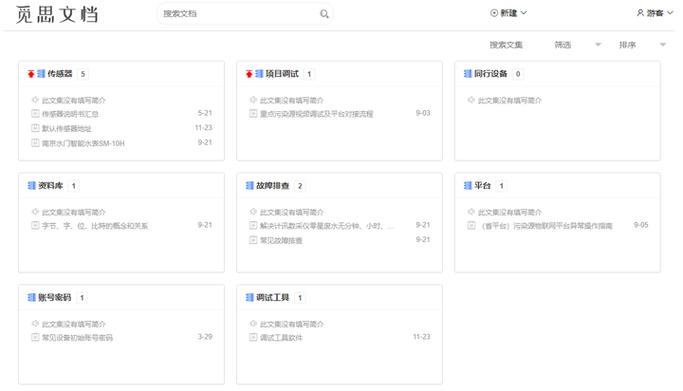Click the blue collection icon next to 故障排查
683x391 pixels.
point(250,186)
